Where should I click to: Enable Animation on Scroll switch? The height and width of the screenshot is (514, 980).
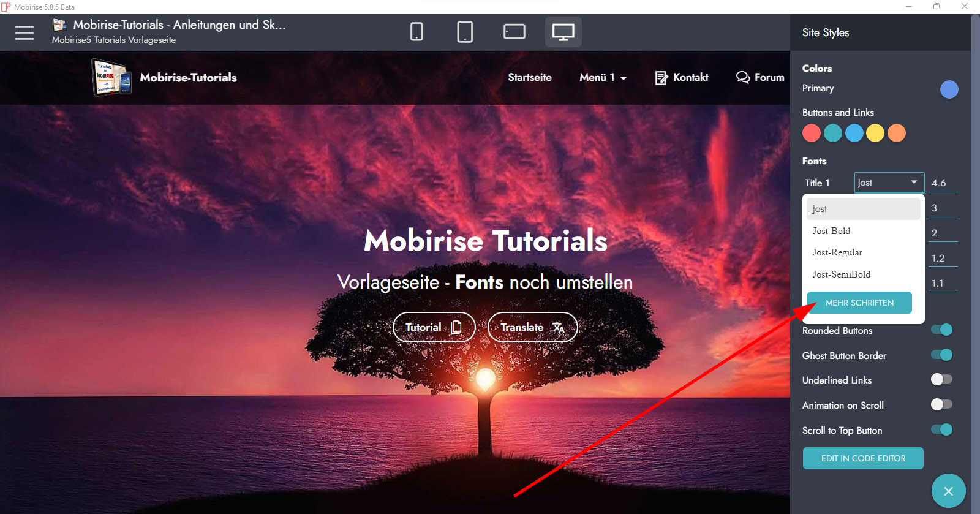(941, 404)
